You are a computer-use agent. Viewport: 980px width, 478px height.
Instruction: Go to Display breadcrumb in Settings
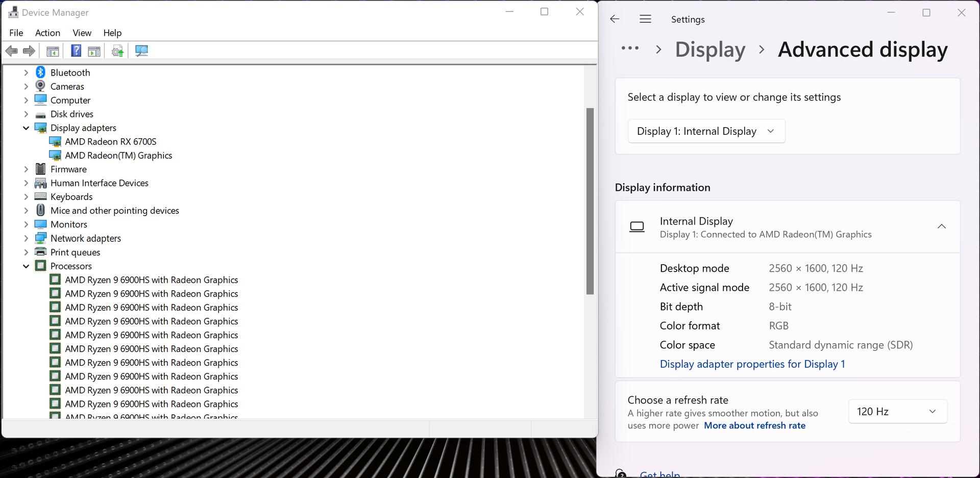[x=710, y=50]
